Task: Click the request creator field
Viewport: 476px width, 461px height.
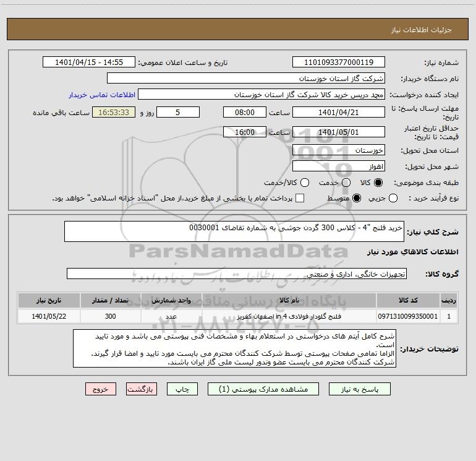Action: pyautogui.click(x=261, y=95)
